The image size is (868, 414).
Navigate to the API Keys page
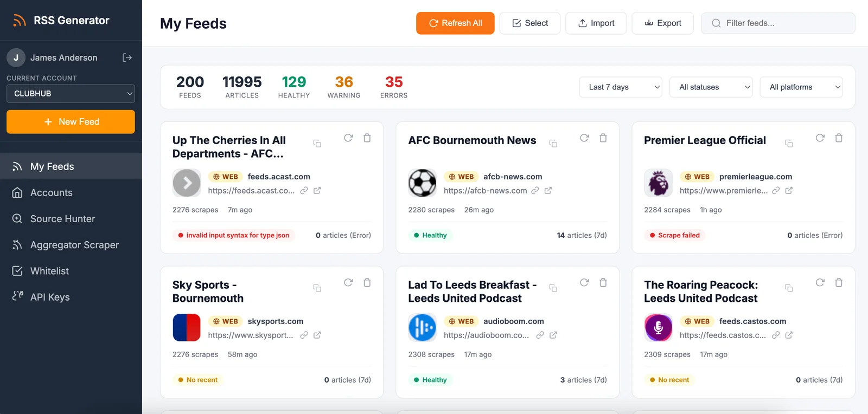pyautogui.click(x=50, y=297)
